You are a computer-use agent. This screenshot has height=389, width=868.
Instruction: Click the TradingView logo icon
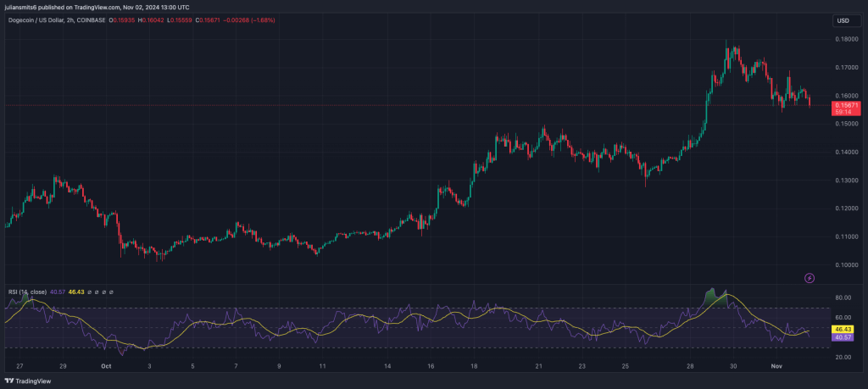pyautogui.click(x=10, y=381)
